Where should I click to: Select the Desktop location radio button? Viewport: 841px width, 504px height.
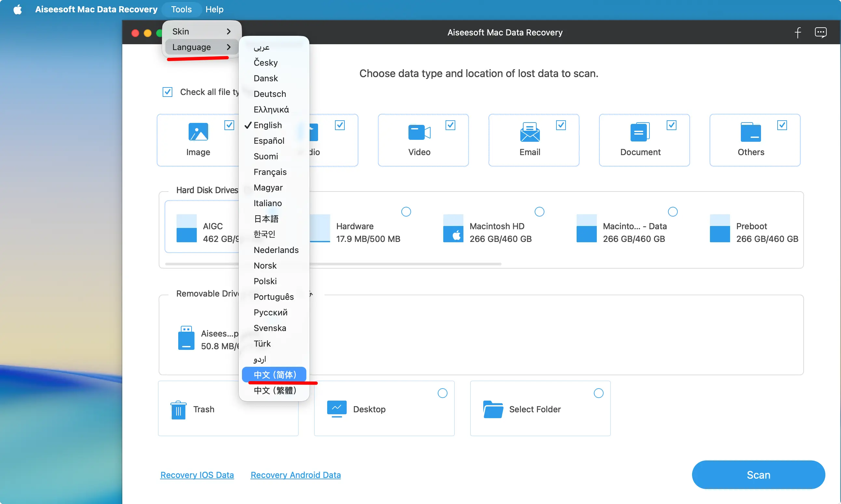click(x=442, y=393)
